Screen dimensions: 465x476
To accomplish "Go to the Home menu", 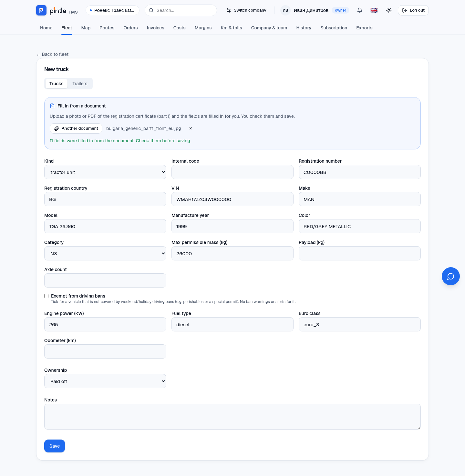I will tap(46, 28).
